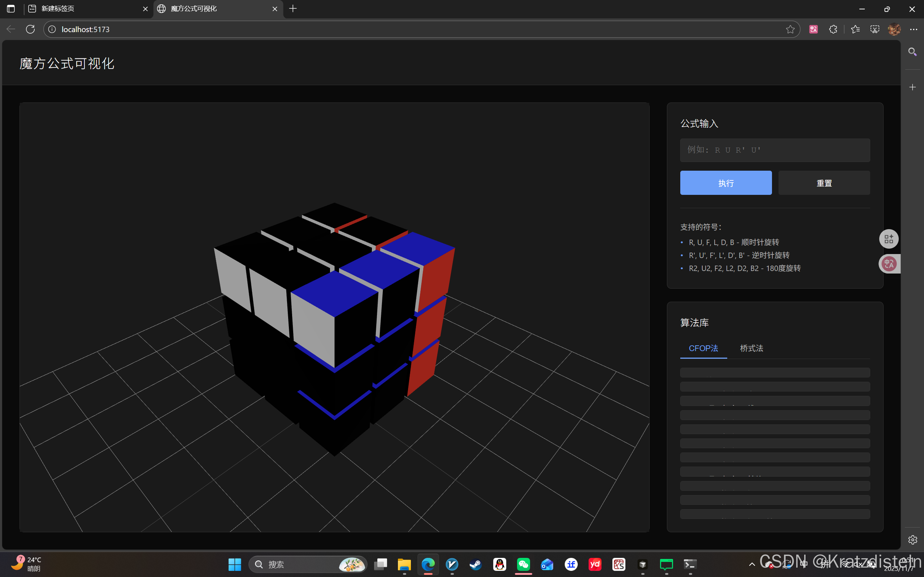Click the favorite star in address bar
Screen dimensions: 924x577
790,29
